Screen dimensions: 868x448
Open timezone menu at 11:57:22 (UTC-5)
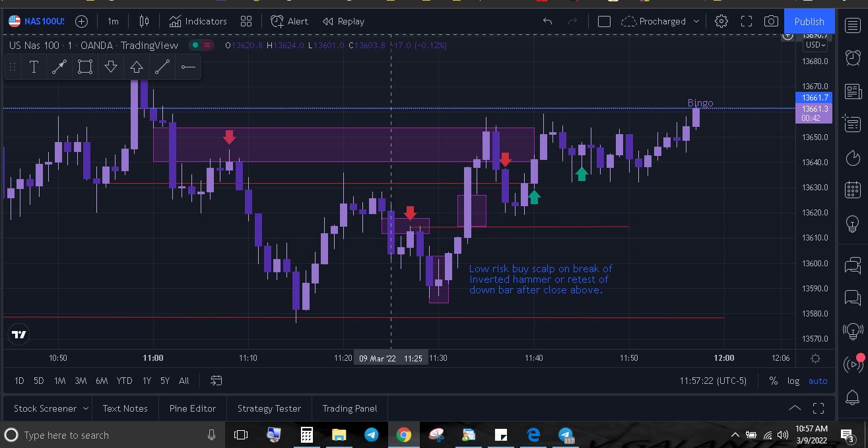pyautogui.click(x=713, y=381)
